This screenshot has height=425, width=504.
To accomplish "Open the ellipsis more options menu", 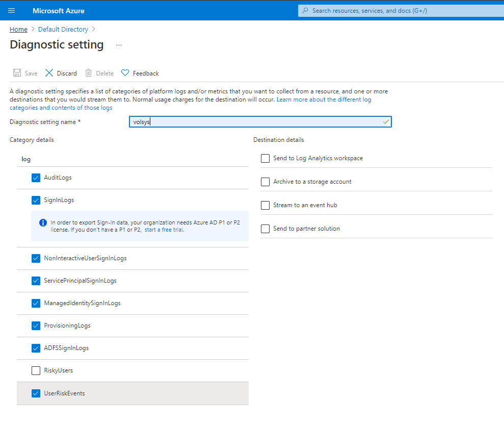I will [x=119, y=45].
